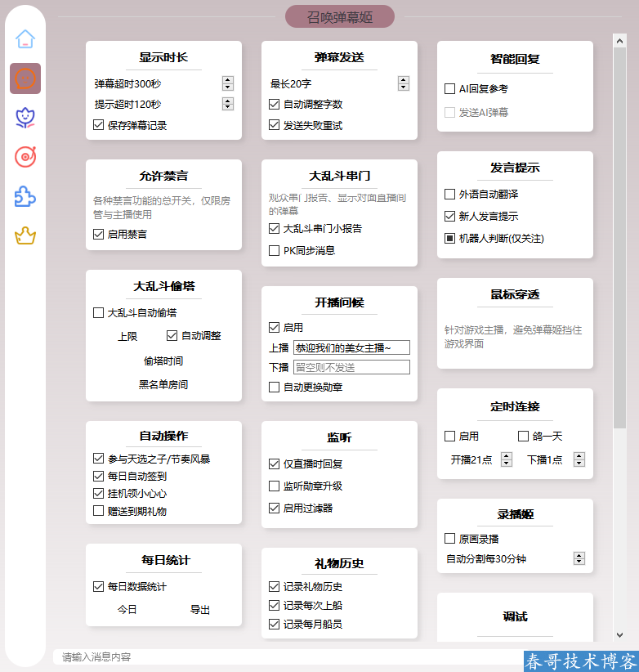Click the scrollbar up arrow at top right

[x=619, y=39]
